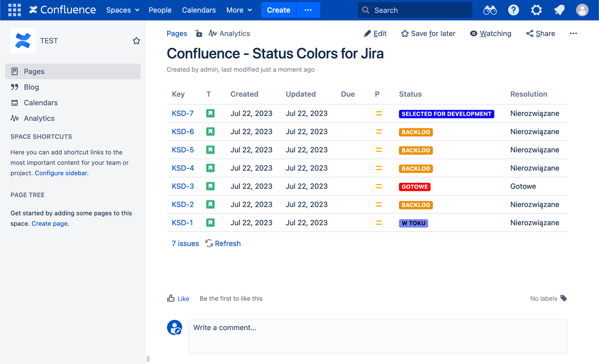The image size is (599, 364).
Task: Open Analytics link in page breadcrumb
Action: pyautogui.click(x=229, y=34)
